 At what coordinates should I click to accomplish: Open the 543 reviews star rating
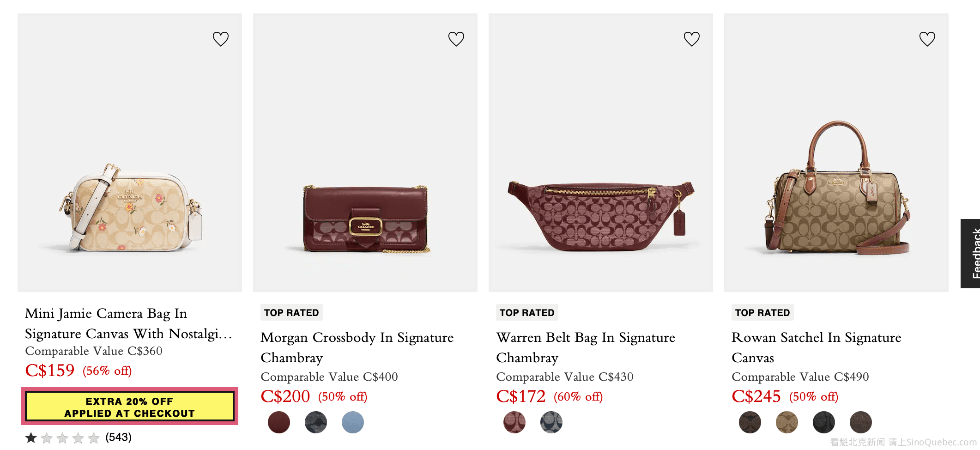click(79, 437)
